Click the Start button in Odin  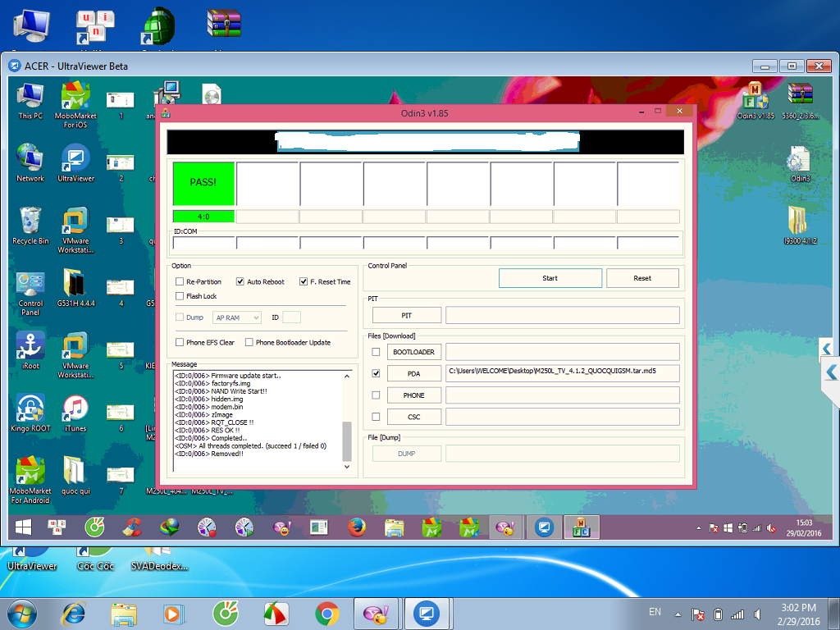click(x=550, y=278)
